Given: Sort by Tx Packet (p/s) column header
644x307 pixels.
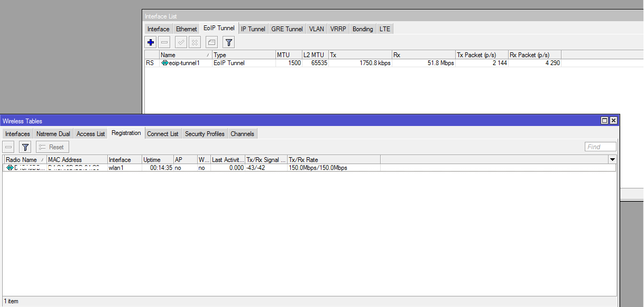Looking at the screenshot, I should tap(482, 55).
